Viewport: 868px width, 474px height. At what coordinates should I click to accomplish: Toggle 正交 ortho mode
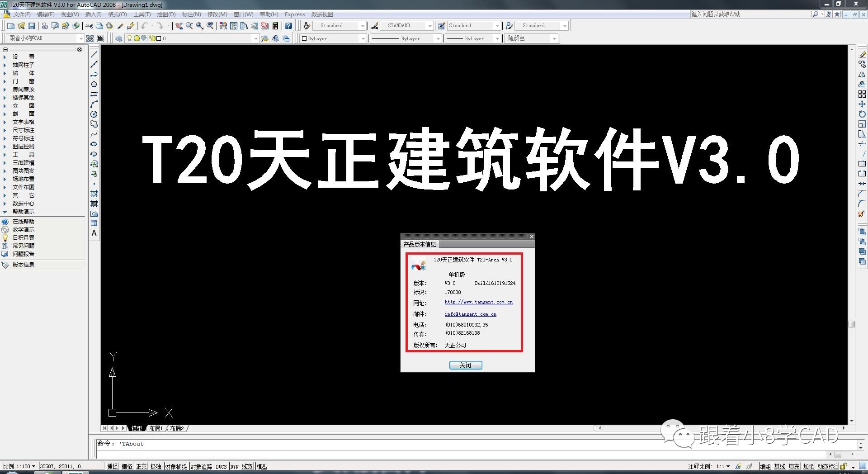click(142, 466)
